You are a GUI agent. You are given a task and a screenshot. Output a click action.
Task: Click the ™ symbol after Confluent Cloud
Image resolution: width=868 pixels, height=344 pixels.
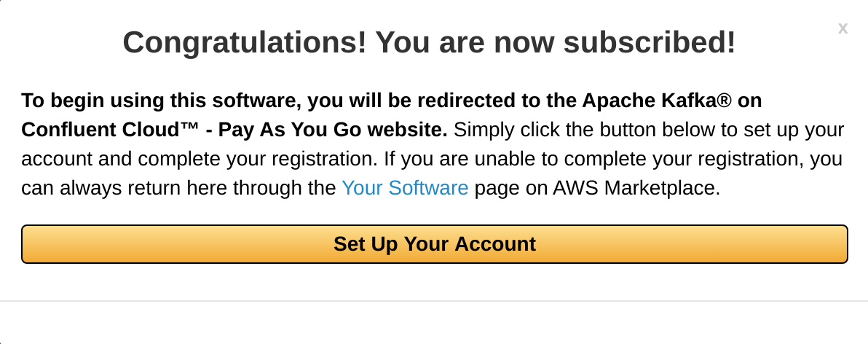191,128
